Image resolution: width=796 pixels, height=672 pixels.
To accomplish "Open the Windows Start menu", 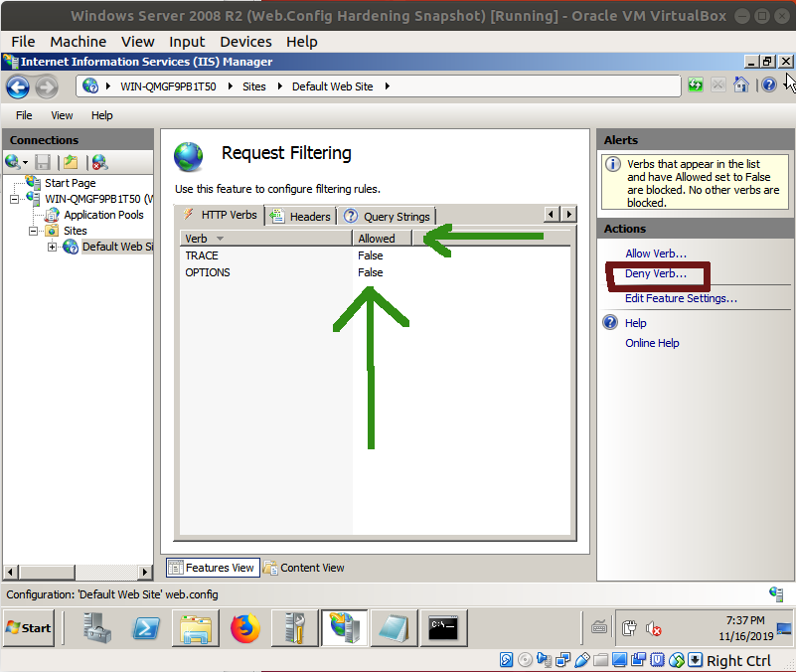I will 29,628.
